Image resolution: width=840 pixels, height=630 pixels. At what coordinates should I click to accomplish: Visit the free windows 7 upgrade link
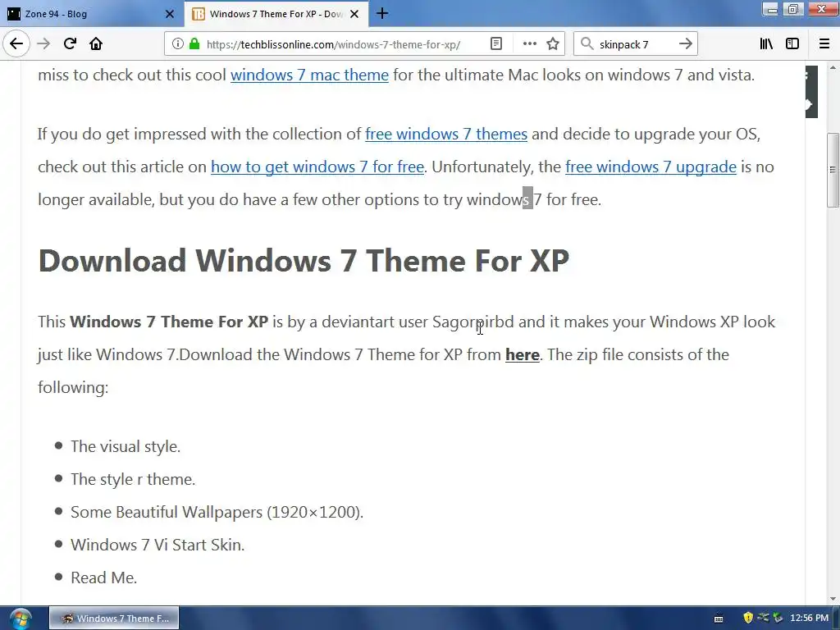pos(651,167)
